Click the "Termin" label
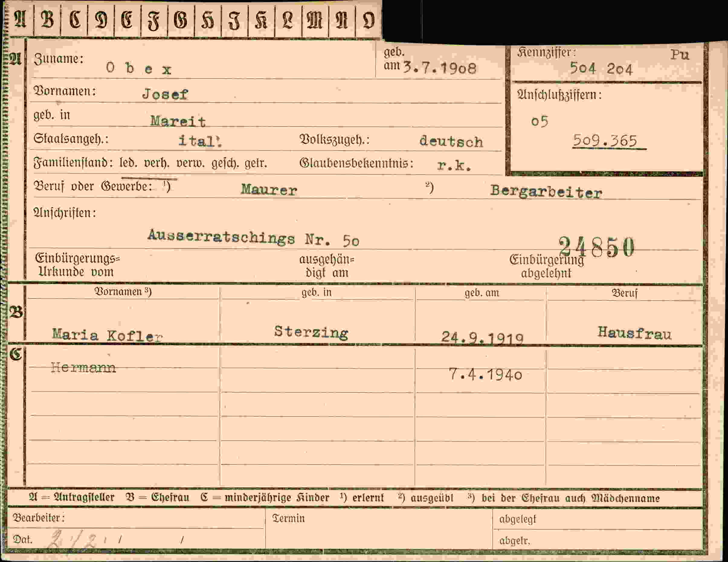The width and height of the screenshot is (728, 562). 288,518
